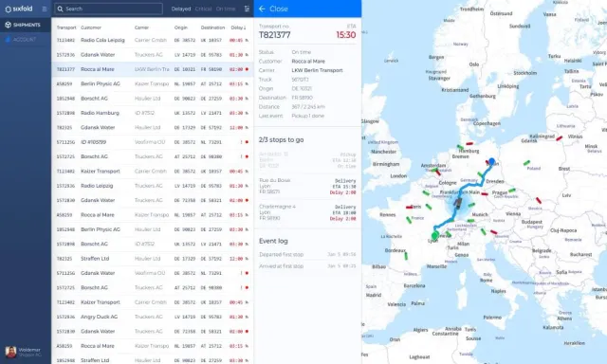This screenshot has height=364, width=607.
Task: Click the Account icon in sidebar
Action: pos(8,39)
